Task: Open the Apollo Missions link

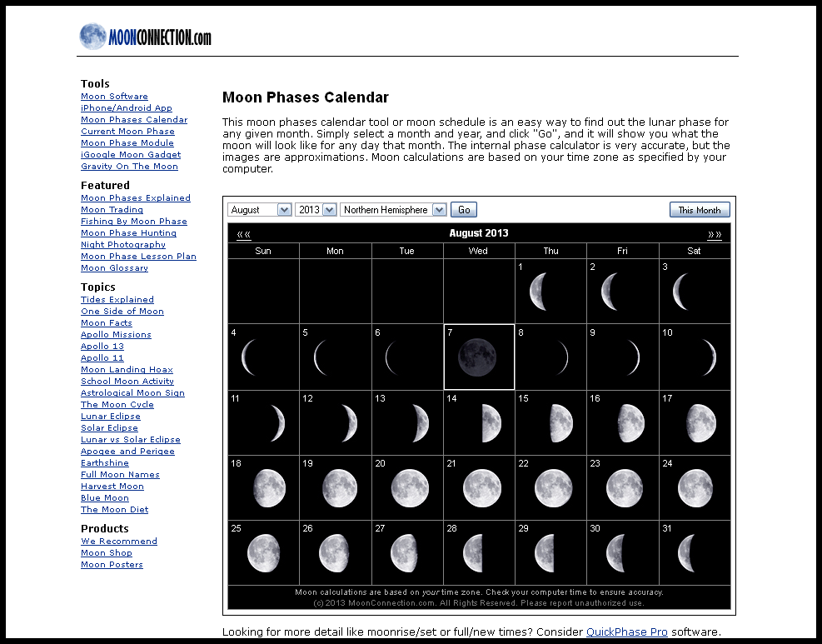Action: click(116, 335)
